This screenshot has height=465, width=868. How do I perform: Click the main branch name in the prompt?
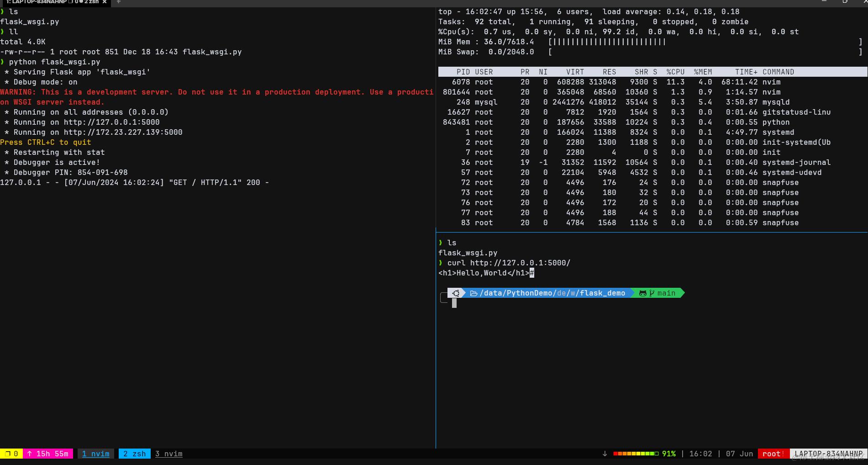666,293
